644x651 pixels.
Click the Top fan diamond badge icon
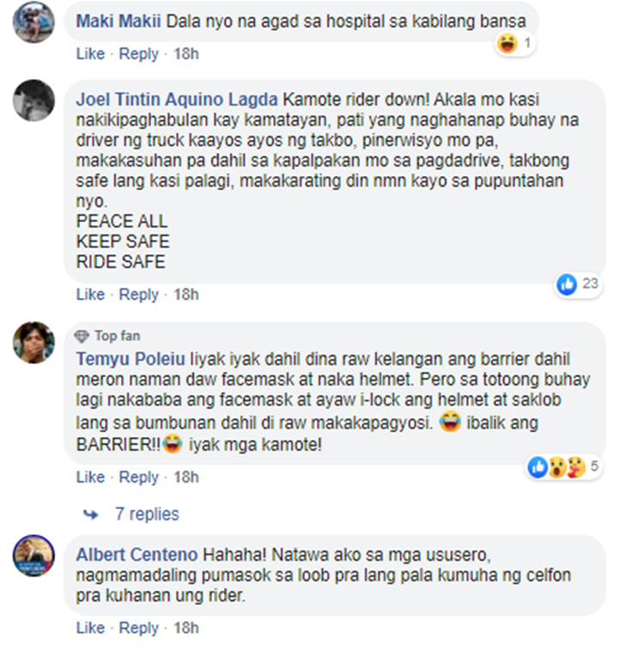coord(82,337)
